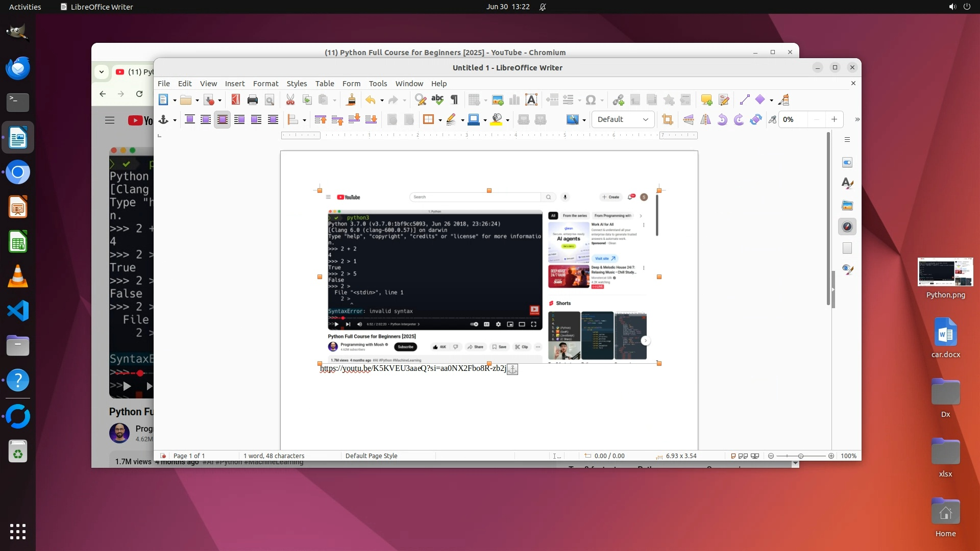Expand the anchor type dropdown arrow
The width and height of the screenshot is (980, 551).
click(x=175, y=120)
